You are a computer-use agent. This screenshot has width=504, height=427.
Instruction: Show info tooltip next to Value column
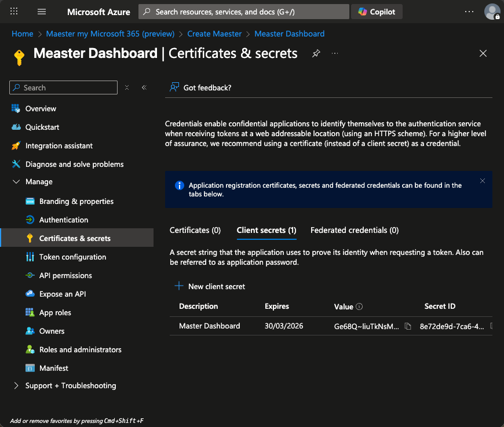tap(359, 306)
